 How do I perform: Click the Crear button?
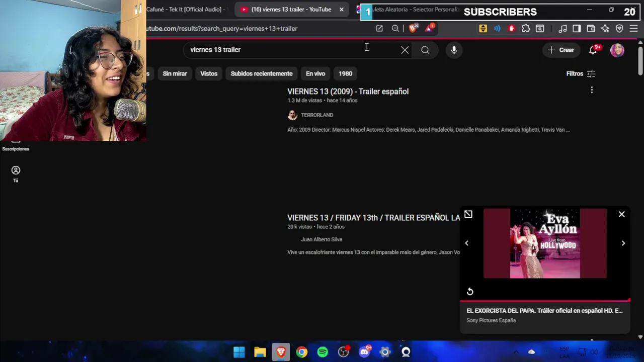pos(560,50)
